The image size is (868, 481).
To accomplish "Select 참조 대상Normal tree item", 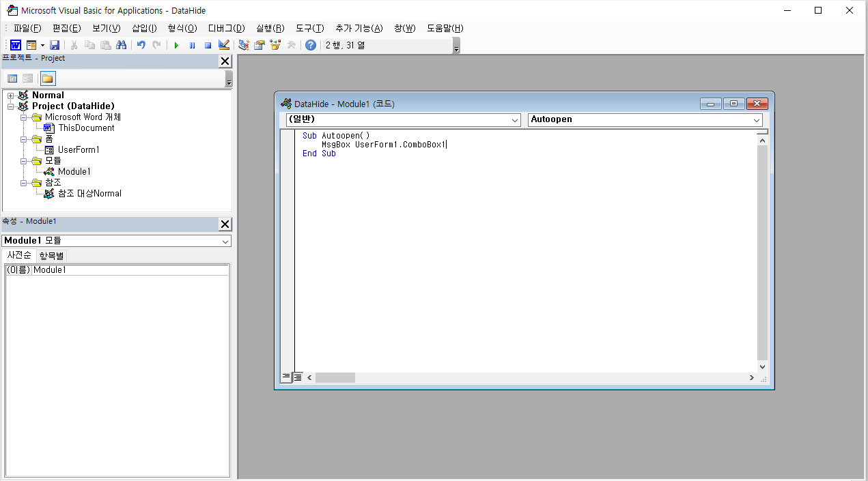I will tap(89, 193).
